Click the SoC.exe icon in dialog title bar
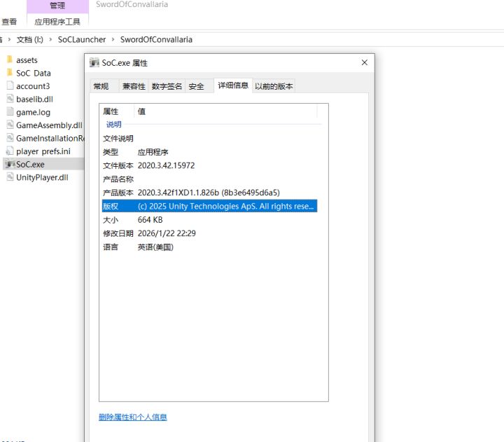Viewport: 504px width, 442px height. 94,62
